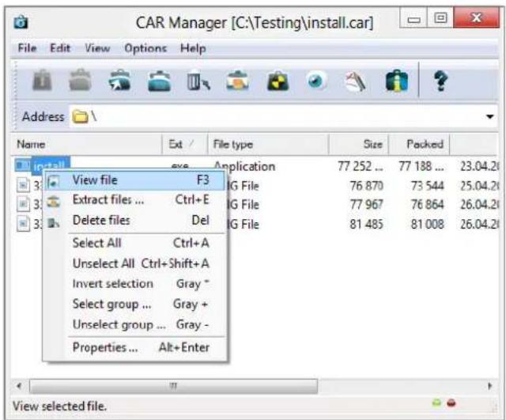Click the packed value 73 544

click(428, 186)
